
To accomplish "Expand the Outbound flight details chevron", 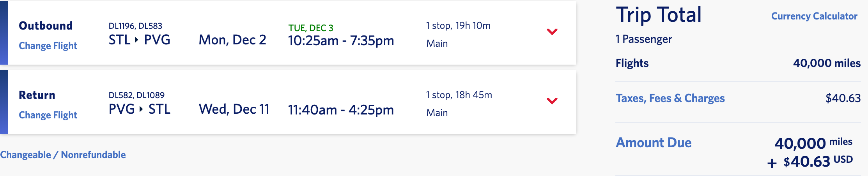I will (x=552, y=32).
